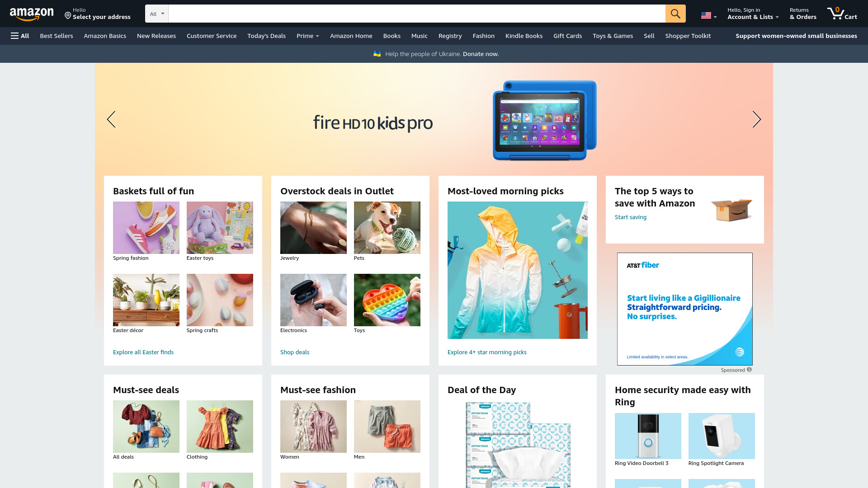Screen dimensions: 868x488
Task: Click the 'Ring Video Doorbell 3' caption
Action: pyautogui.click(x=642, y=463)
